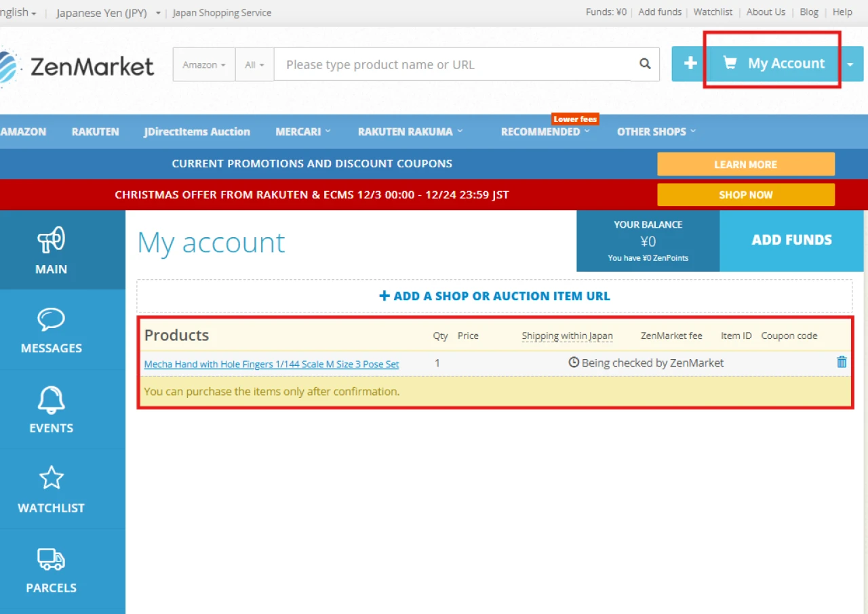
Task: Delete Mecha Hand product with trash icon
Action: click(x=842, y=362)
